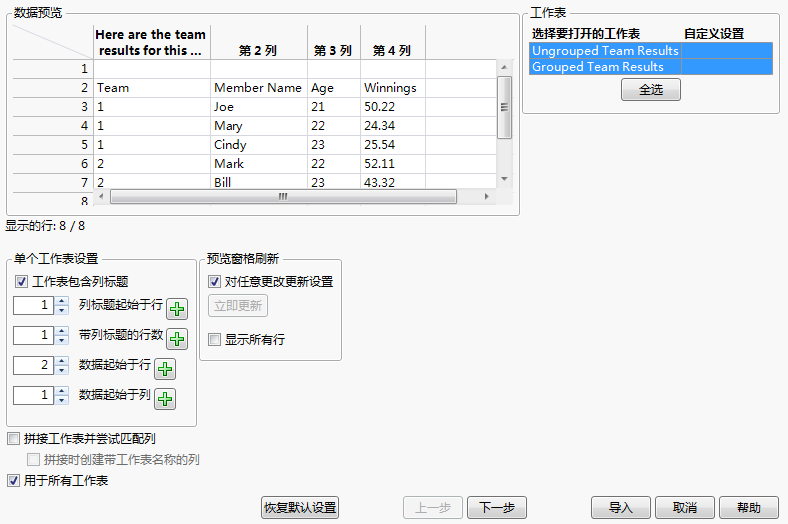
Task: Click preview horizontal scrollbar left arrow
Action: click(101, 196)
